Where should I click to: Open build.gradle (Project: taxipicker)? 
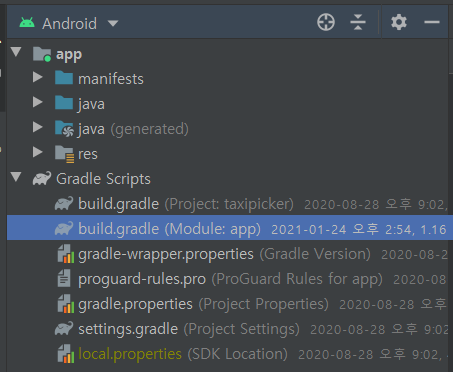tap(186, 204)
